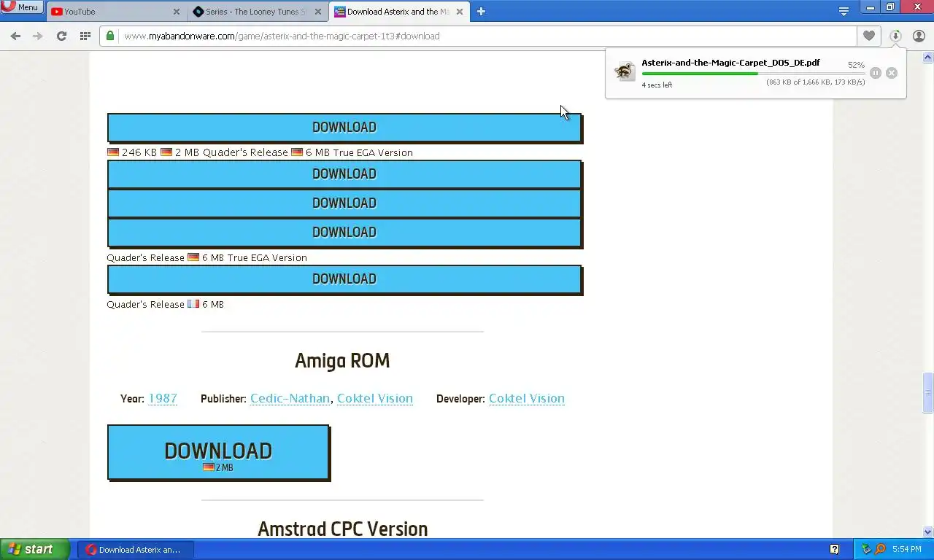Click the magnifier tray icon
The image size is (934, 560).
[x=880, y=549]
